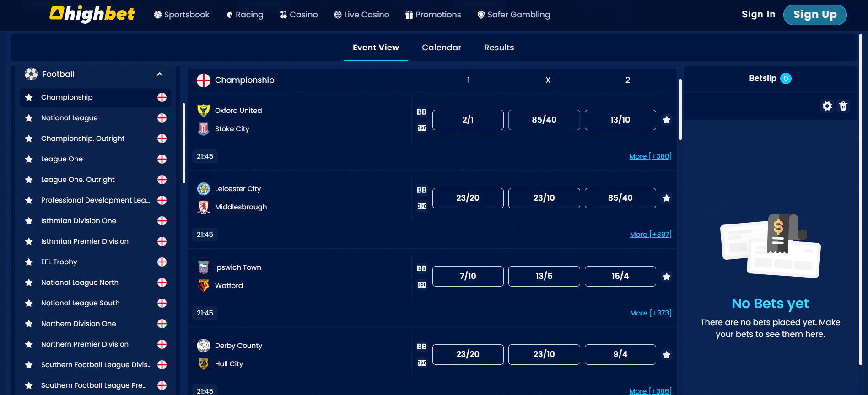Open betslip settings gear icon
The image size is (868, 395).
point(827,106)
